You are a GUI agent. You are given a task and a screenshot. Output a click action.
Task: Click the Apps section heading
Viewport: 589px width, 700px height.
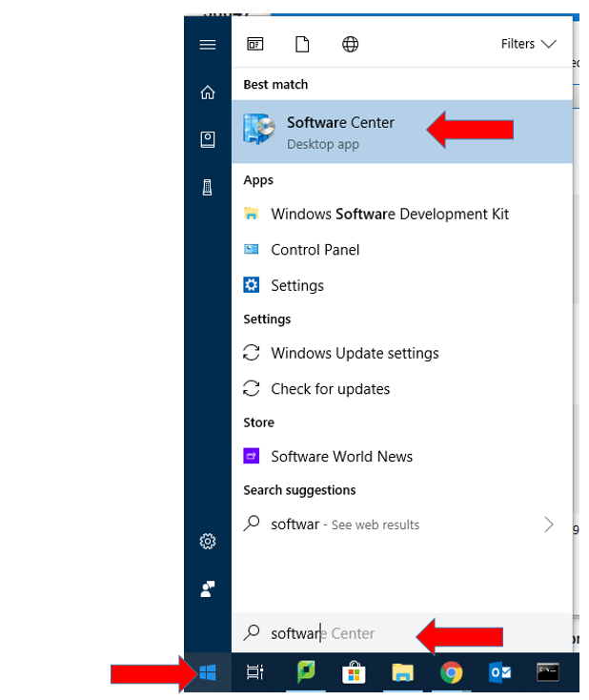(258, 180)
